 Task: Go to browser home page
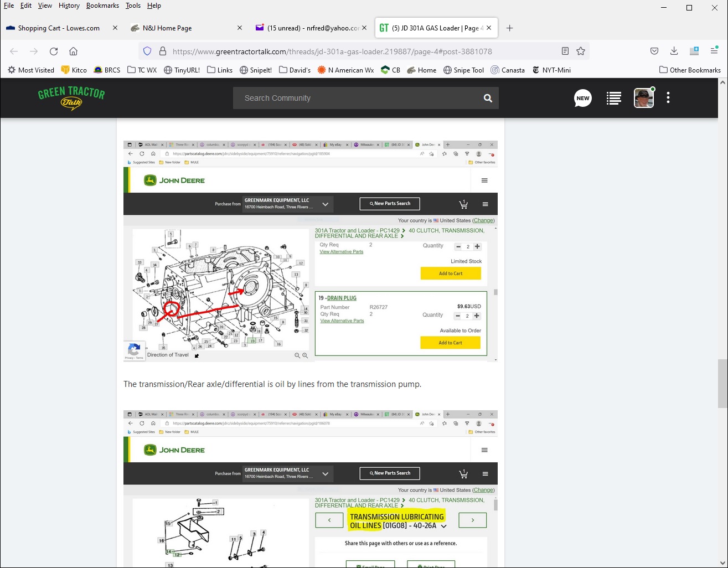73,51
